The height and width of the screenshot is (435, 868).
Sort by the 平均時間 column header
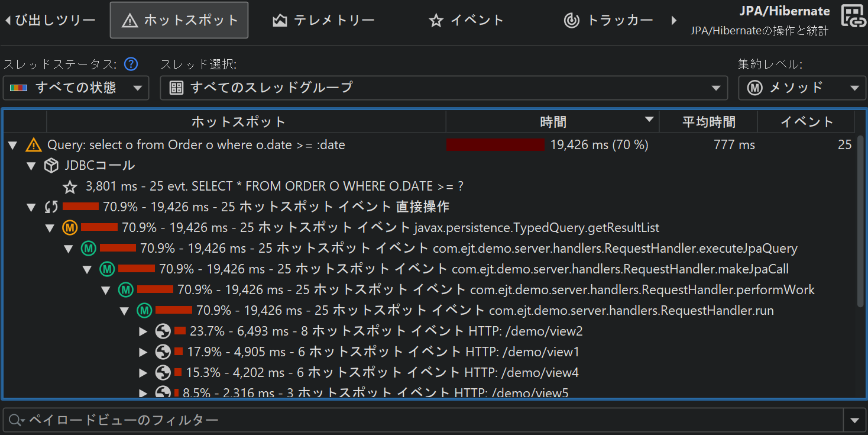708,122
